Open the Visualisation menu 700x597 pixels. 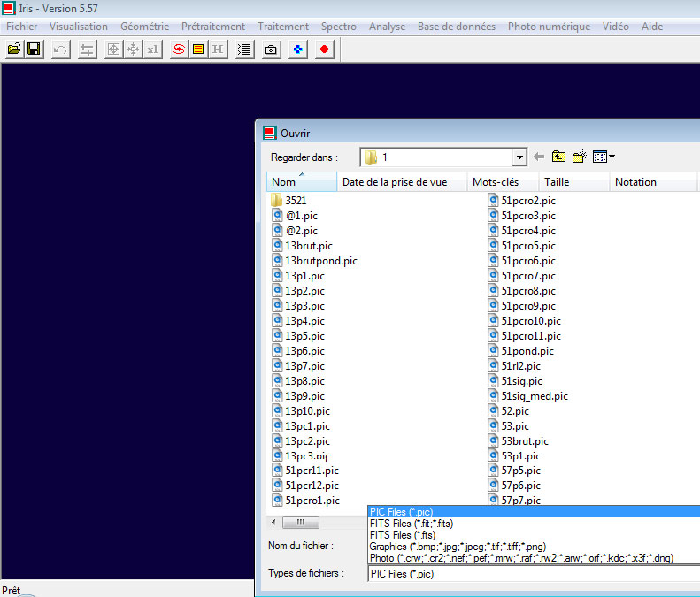79,27
